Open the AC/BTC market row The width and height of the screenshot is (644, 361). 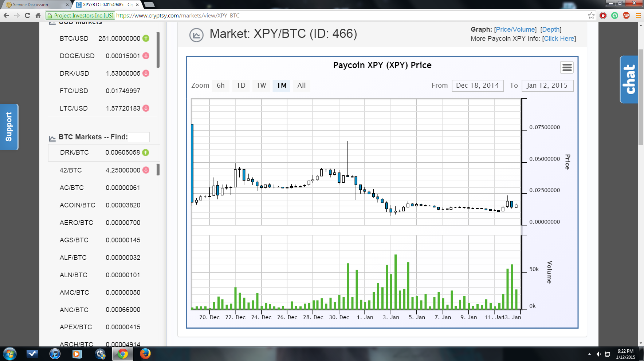pos(104,187)
